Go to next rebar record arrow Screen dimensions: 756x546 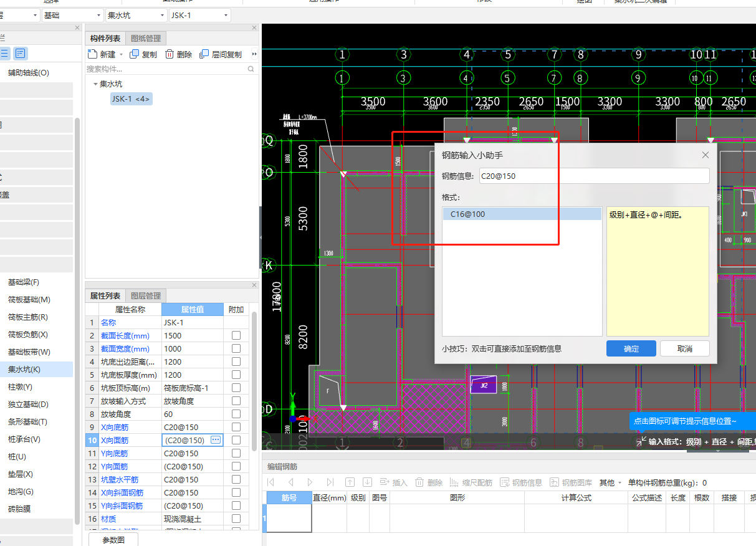[310, 482]
